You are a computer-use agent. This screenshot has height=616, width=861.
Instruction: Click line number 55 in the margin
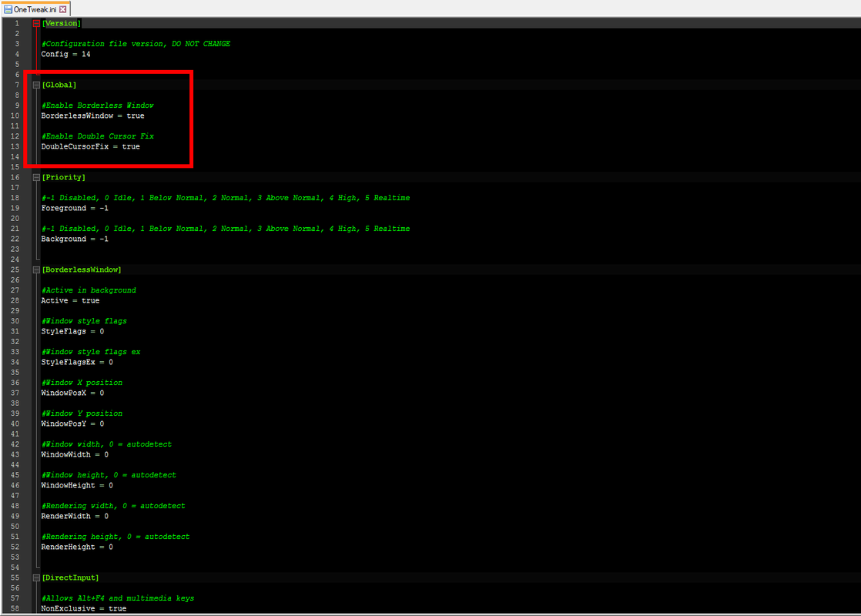(x=15, y=577)
